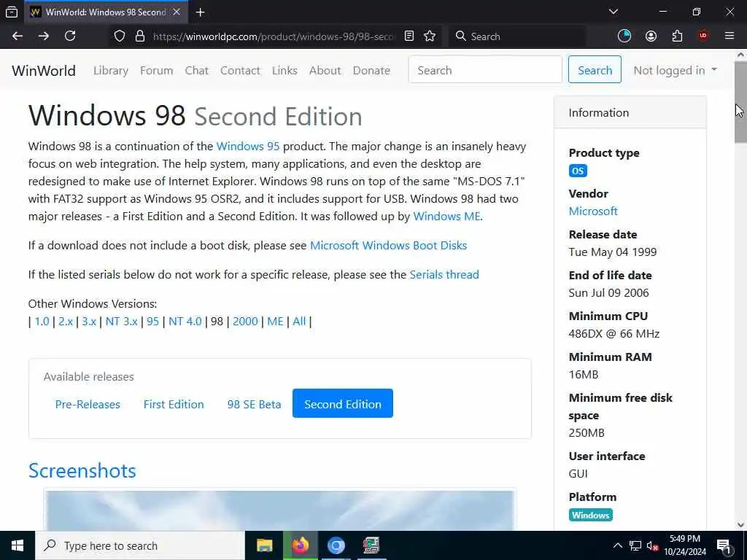747x560 pixels.
Task: Click the browser address bar URL
Action: (x=274, y=36)
